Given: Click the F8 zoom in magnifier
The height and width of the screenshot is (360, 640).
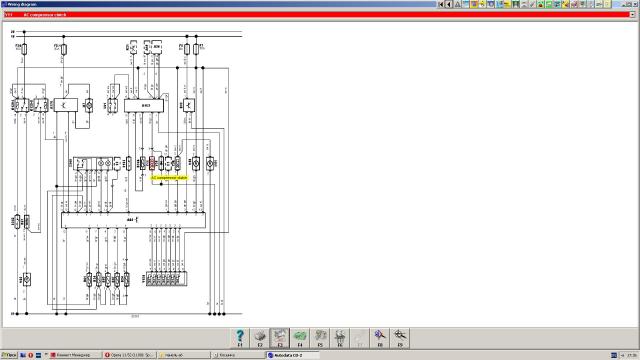Looking at the screenshot, I should [380, 338].
